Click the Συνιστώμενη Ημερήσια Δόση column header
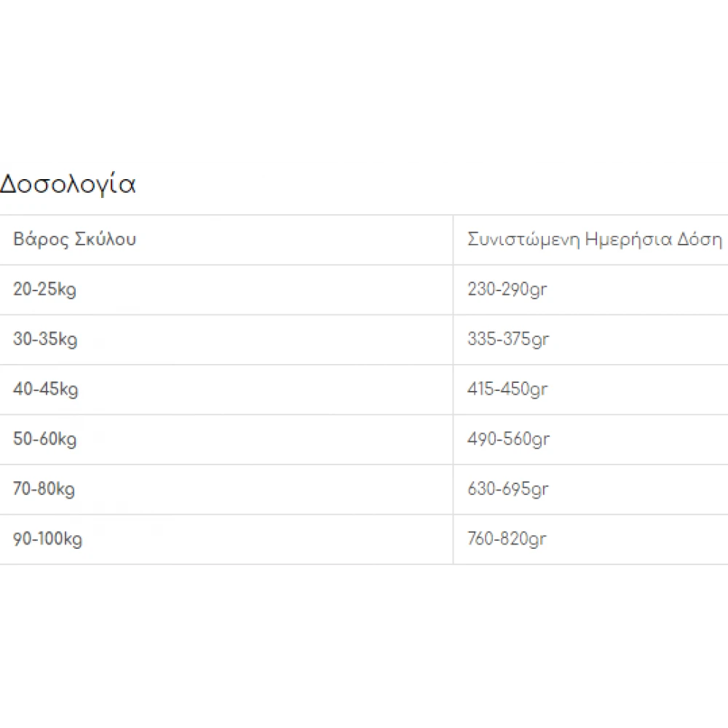 (x=594, y=240)
